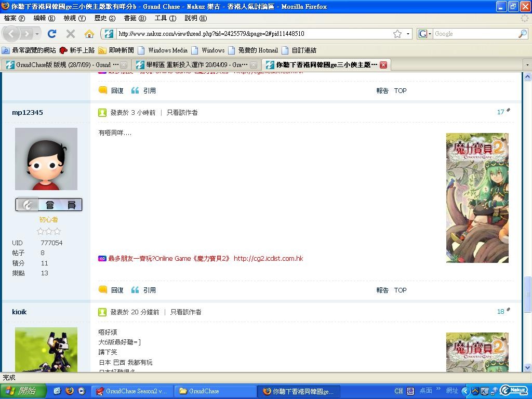Open the Windows 開始 Start button
This screenshot has height=399, width=532.
tap(23, 391)
